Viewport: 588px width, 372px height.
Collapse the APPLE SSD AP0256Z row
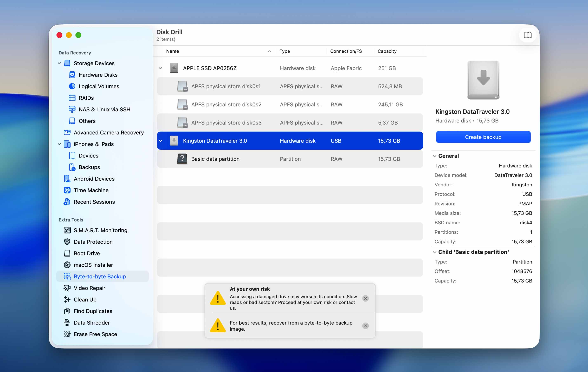tap(160, 68)
